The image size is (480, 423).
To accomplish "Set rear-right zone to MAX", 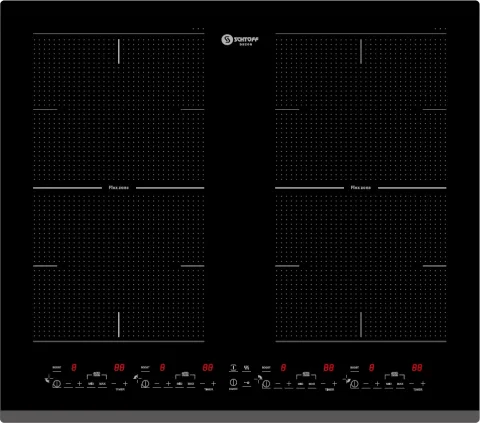I will 312,384.
